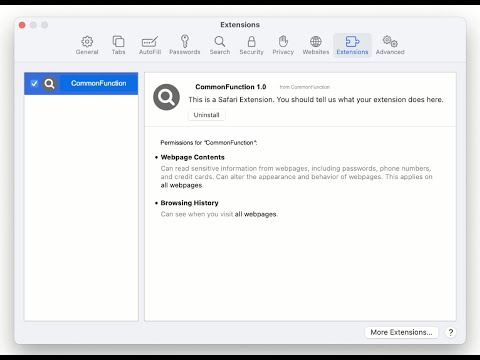Uncheck the CommonFunction extension checkbox
The image size is (480, 360).
tap(34, 83)
